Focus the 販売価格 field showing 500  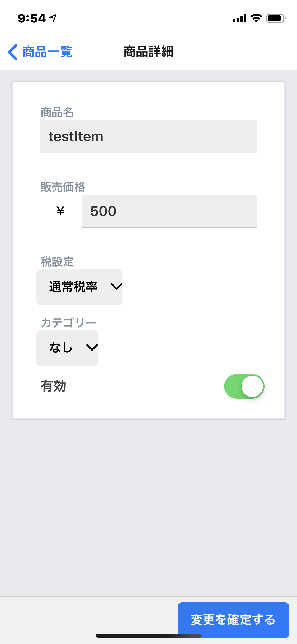point(169,211)
